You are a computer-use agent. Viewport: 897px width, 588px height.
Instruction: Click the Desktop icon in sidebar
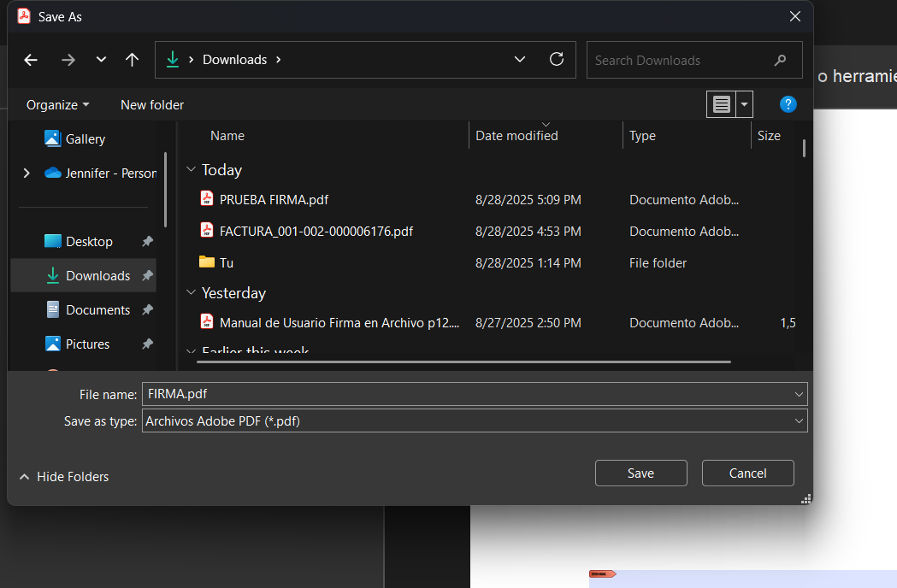tap(53, 241)
